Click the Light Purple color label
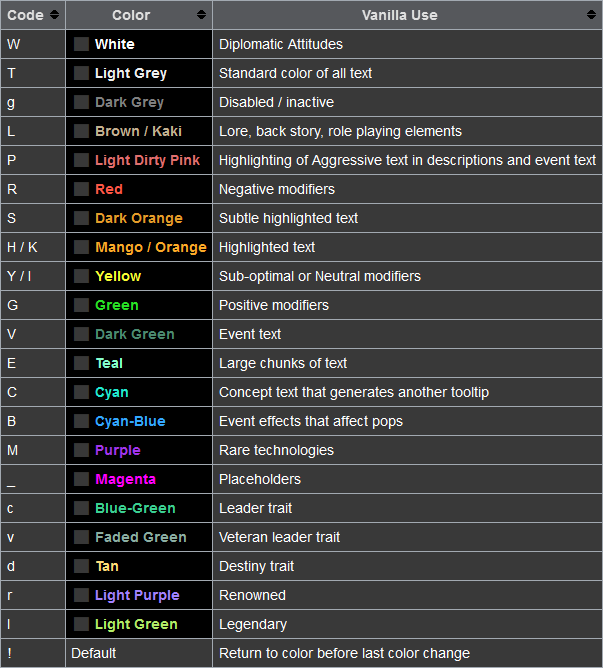 pos(137,595)
